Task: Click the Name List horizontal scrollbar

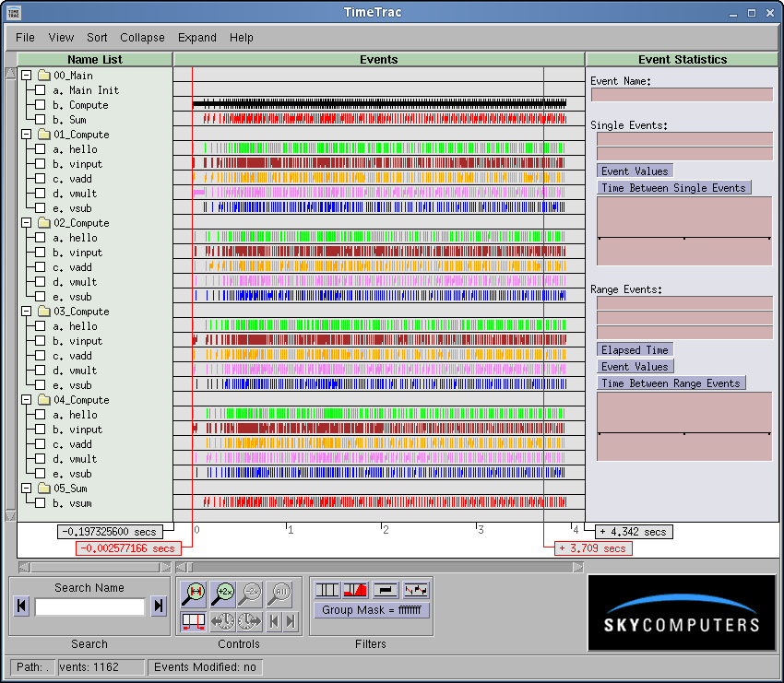Action: [94, 567]
